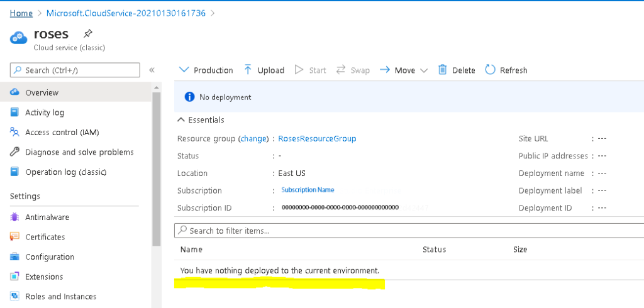Go to Home breadcrumb link

point(21,13)
